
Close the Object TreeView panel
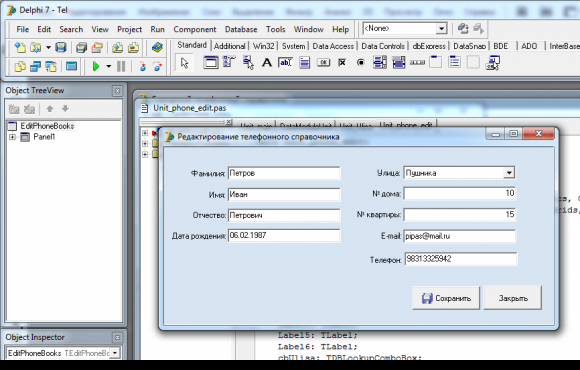coord(117,91)
